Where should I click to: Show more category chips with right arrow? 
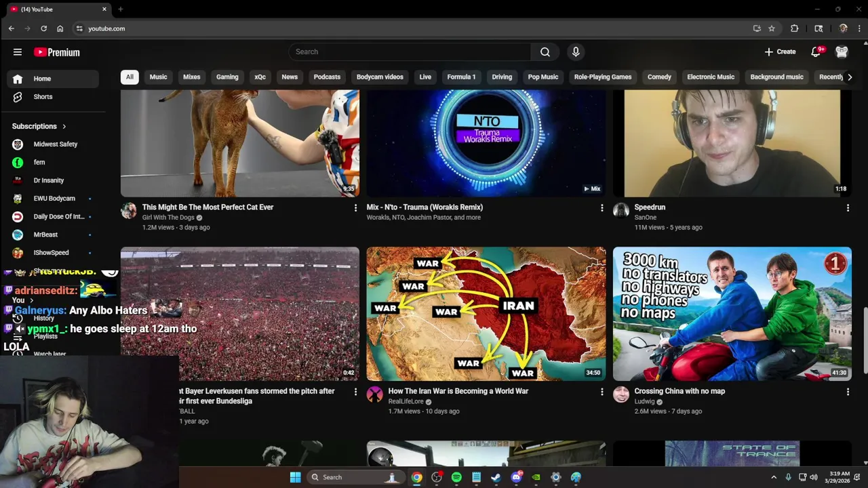point(850,77)
